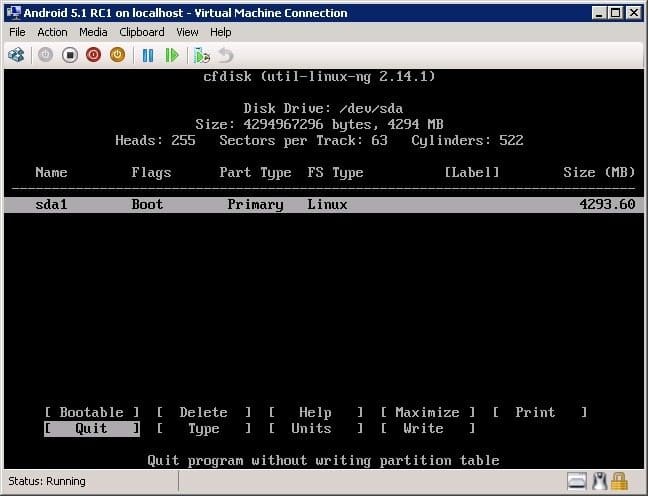Image resolution: width=648 pixels, height=496 pixels.
Task: Open the Clipboard menu
Action: pyautogui.click(x=142, y=32)
